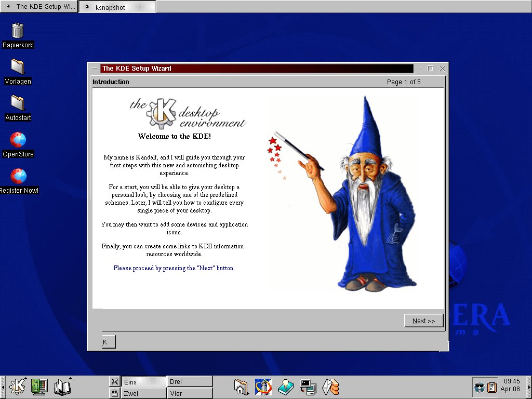The width and height of the screenshot is (532, 399).
Task: Lock the screen with the padlock icon
Action: coord(114,393)
